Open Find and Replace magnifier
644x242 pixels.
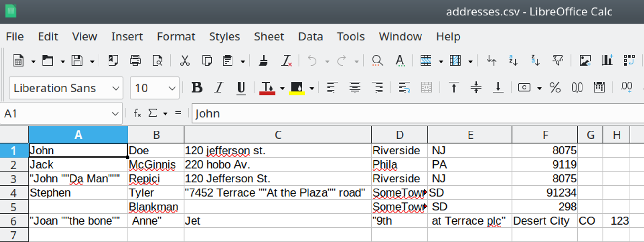tap(377, 61)
